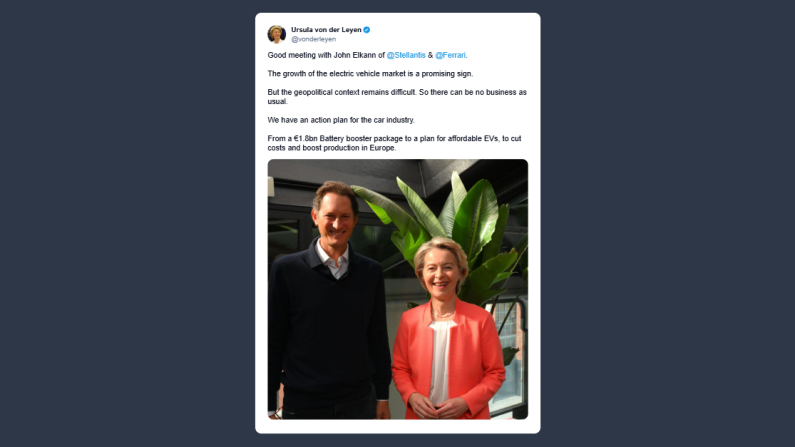Click the 'action plan for the car industry' line
This screenshot has width=795, height=447.
(x=341, y=120)
